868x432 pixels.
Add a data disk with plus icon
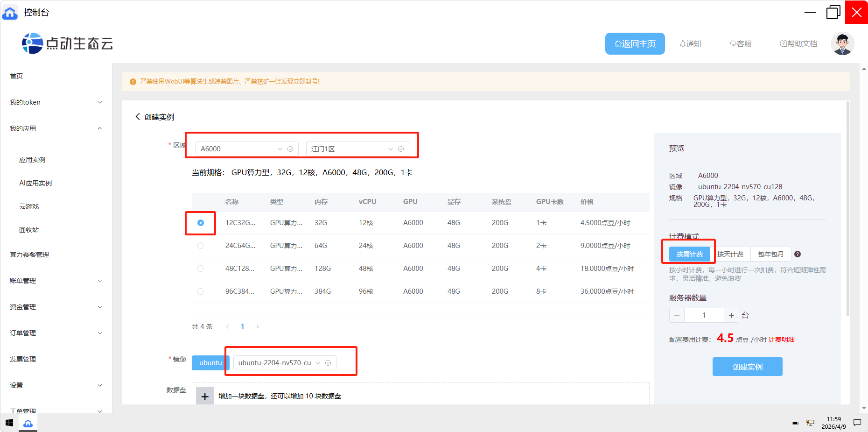[205, 396]
